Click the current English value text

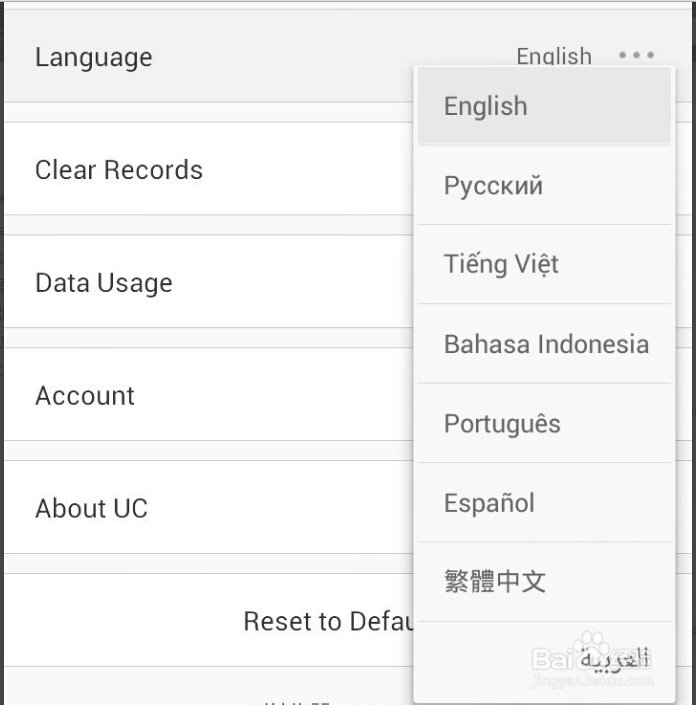553,56
